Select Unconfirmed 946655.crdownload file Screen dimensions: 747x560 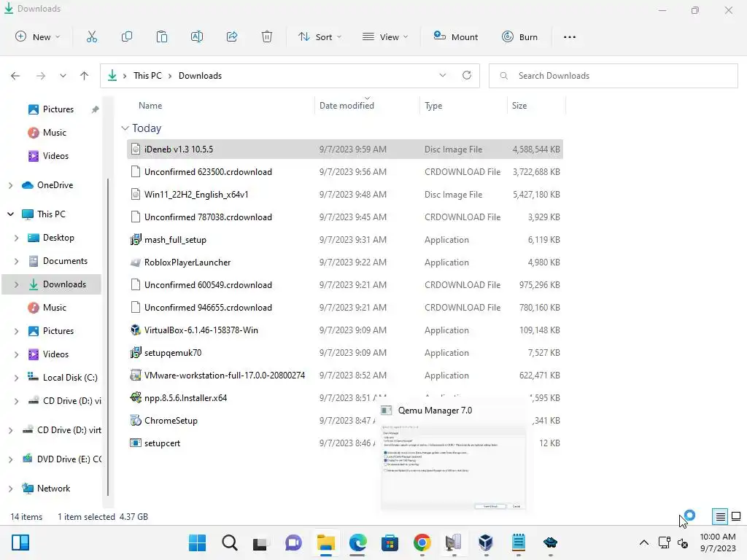(x=345, y=308)
